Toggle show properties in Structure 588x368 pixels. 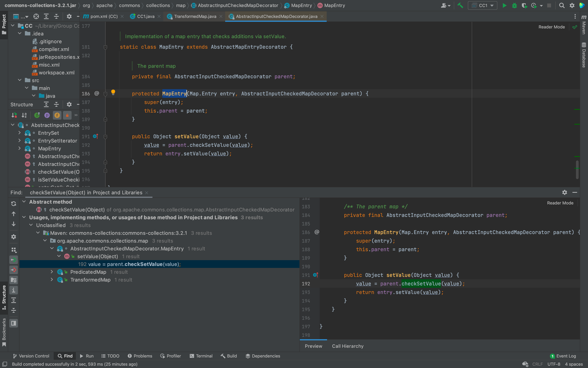47,115
